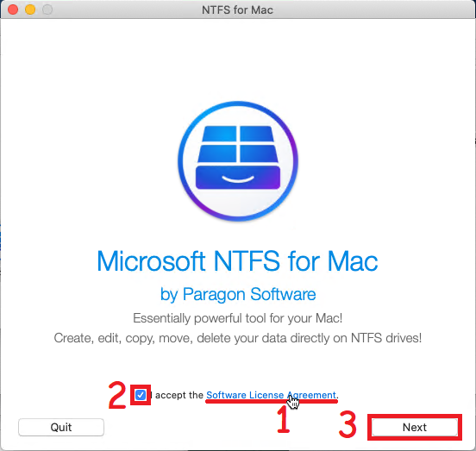This screenshot has height=451, width=476.
Task: Uncheck the license agreement acceptance checkbox
Action: point(141,395)
